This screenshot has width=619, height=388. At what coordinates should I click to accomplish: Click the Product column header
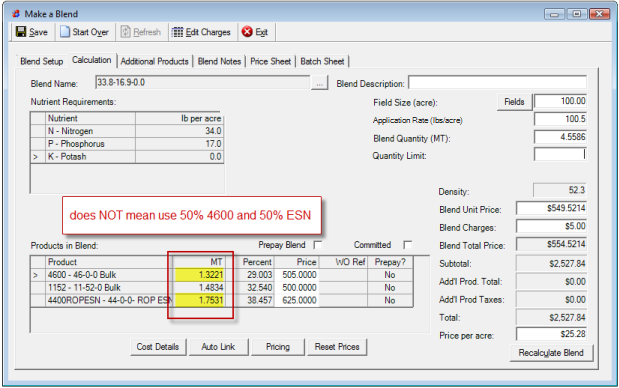pyautogui.click(x=109, y=262)
